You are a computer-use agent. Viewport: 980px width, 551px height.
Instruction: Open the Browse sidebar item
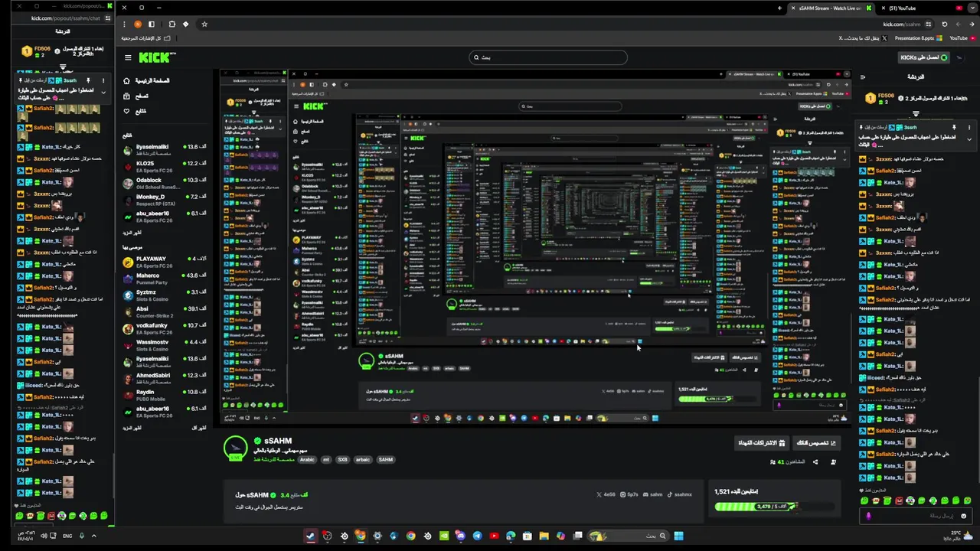[137, 96]
